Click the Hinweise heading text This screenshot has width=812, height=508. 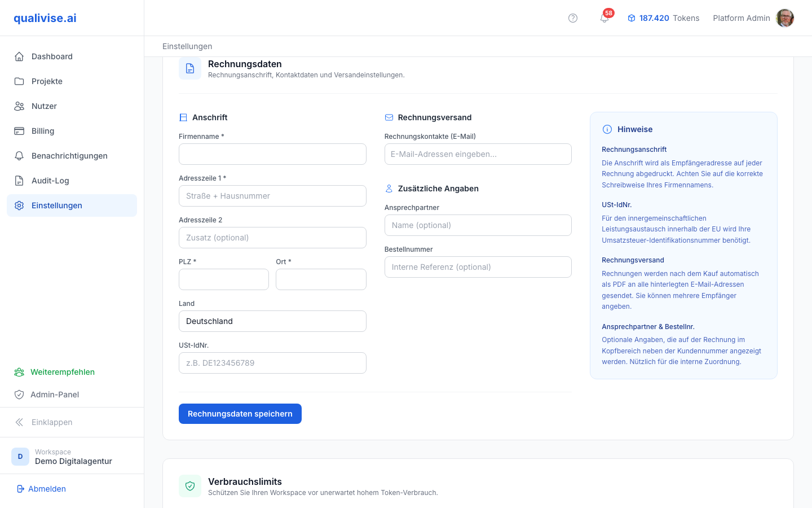coord(635,129)
